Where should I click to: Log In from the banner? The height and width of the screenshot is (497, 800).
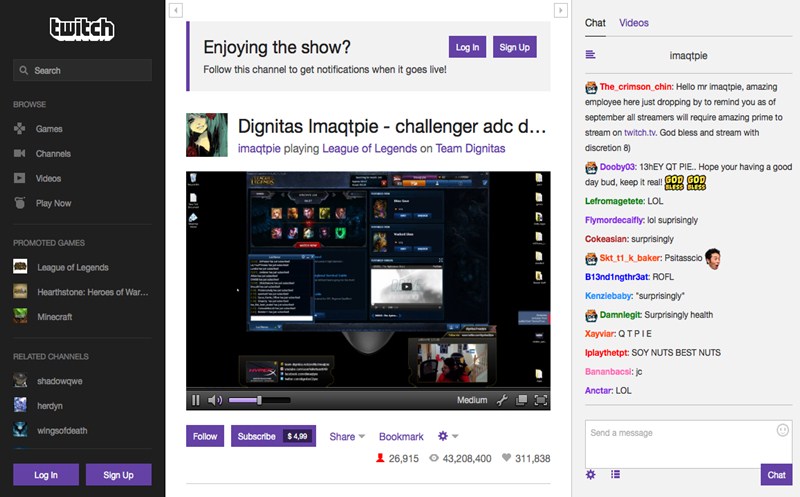coord(467,47)
